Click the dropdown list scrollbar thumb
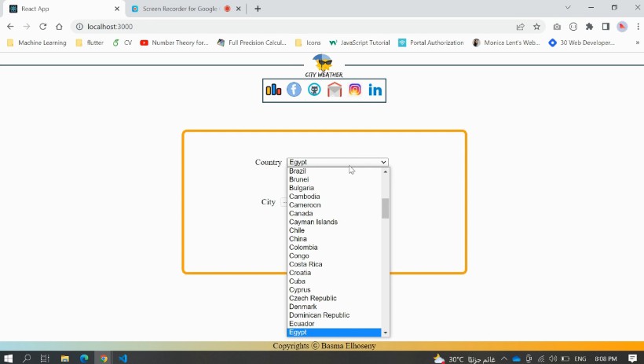644x364 pixels. point(386,208)
